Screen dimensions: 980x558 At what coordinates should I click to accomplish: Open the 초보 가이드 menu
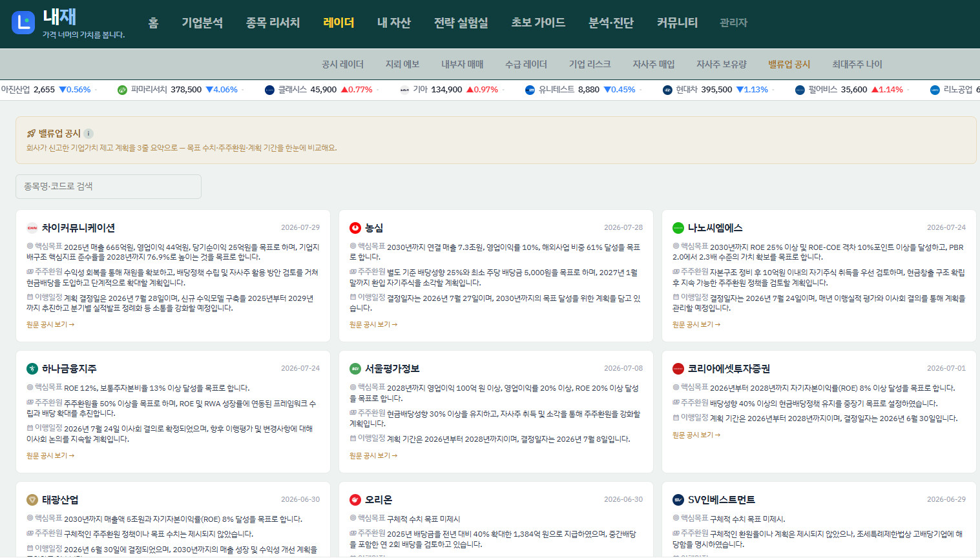coord(538,23)
